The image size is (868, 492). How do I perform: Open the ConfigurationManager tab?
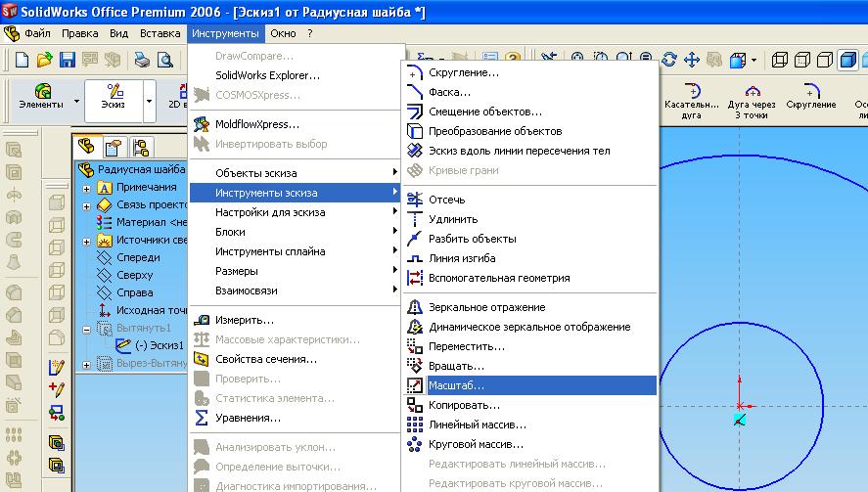coord(141,148)
